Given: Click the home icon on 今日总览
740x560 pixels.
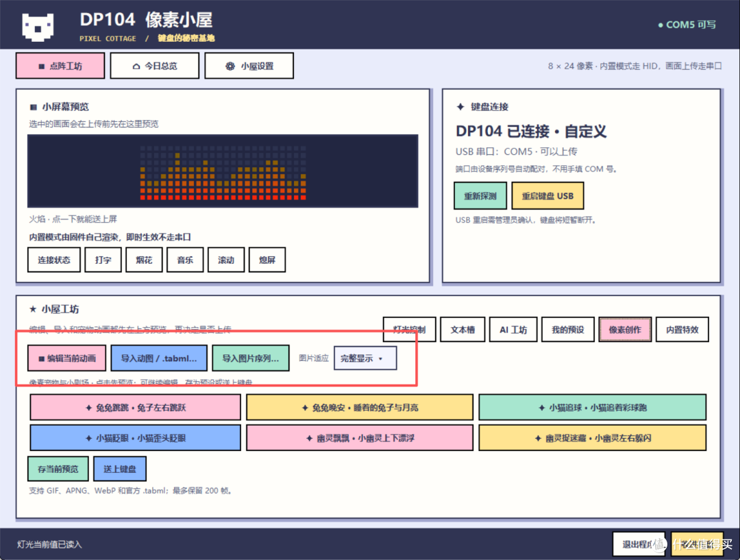Looking at the screenshot, I should [136, 66].
